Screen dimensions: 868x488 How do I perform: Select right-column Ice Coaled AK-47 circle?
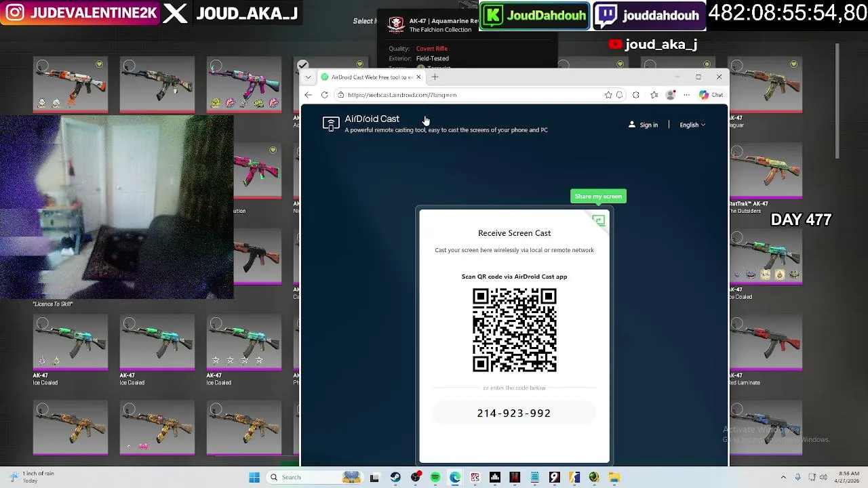click(x=737, y=238)
